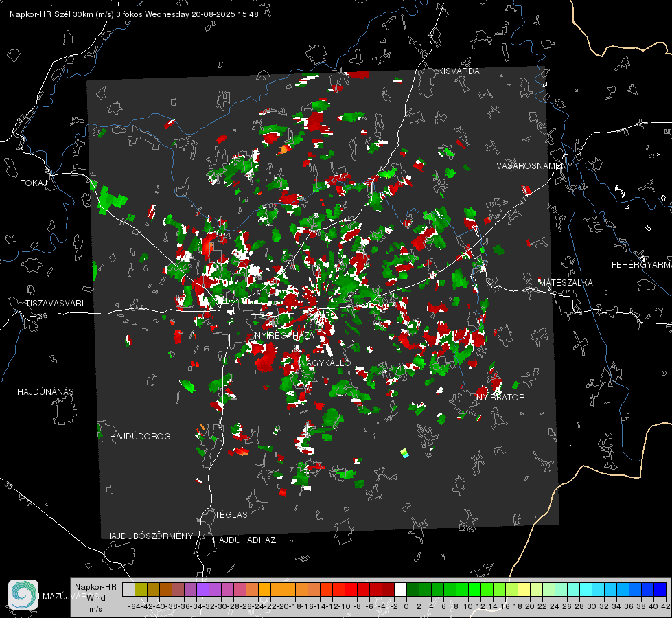Select the white zero-velocity legend swatch
The height and width of the screenshot is (618, 672).
(x=400, y=589)
